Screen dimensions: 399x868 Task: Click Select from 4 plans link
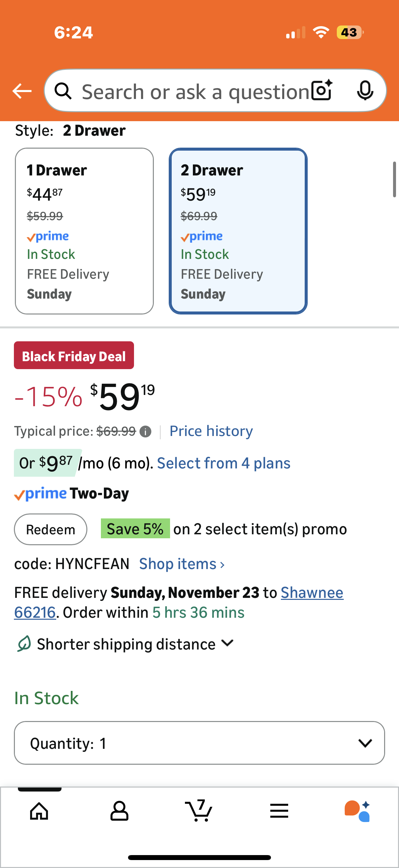[x=224, y=463]
